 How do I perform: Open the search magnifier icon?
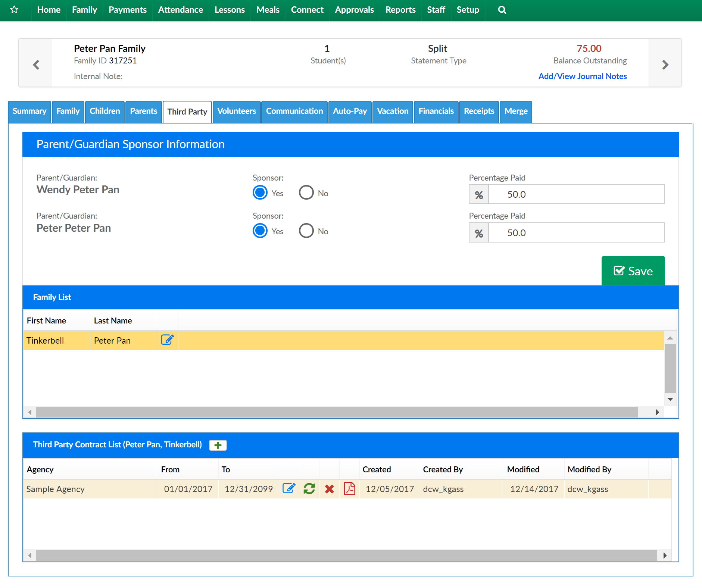(x=502, y=10)
